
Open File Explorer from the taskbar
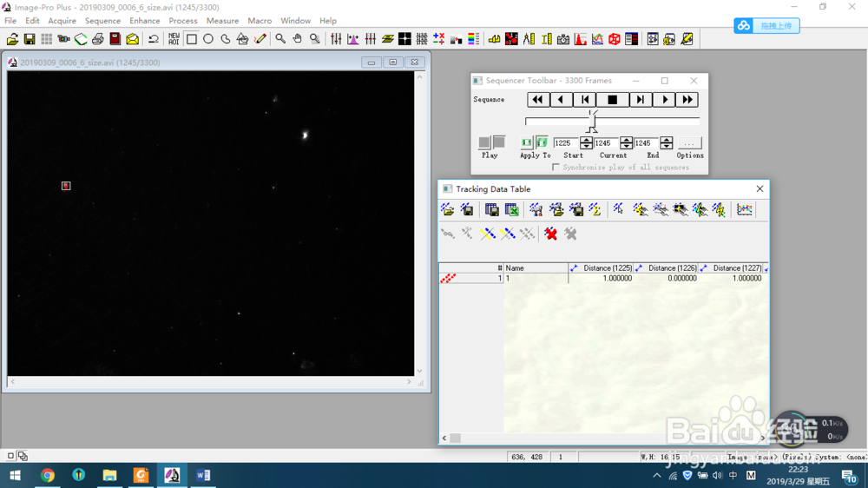(109, 475)
